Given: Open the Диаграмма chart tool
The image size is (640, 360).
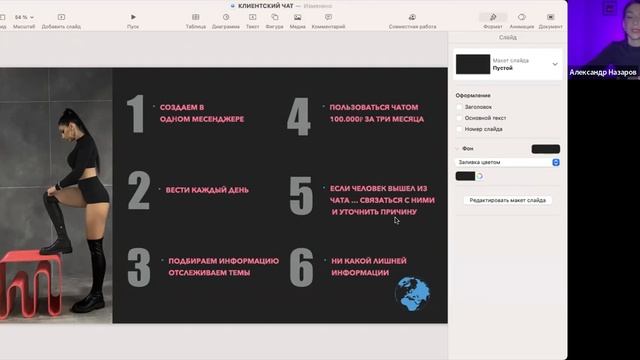Looking at the screenshot, I should point(226,17).
